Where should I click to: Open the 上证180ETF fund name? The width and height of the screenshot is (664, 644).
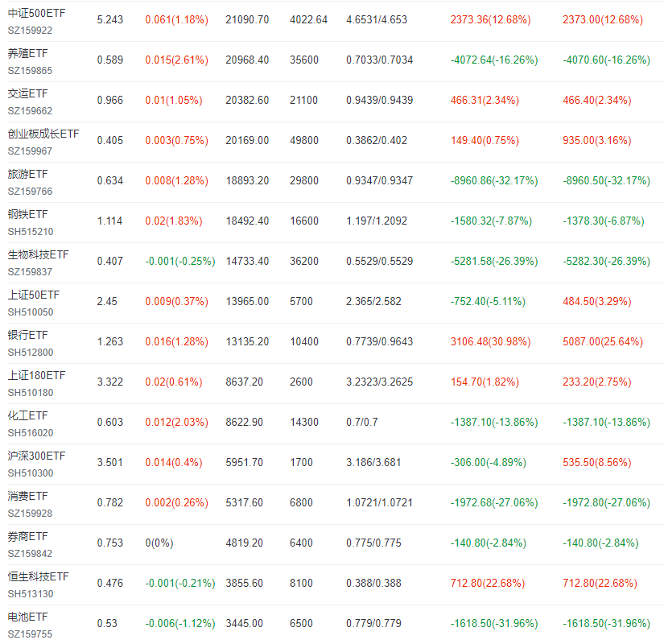pyautogui.click(x=36, y=375)
